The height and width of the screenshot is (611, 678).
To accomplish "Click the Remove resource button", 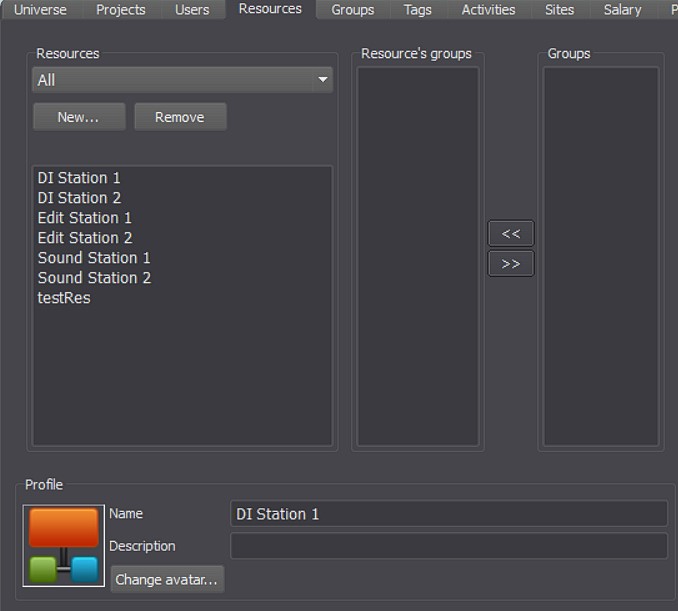I will [x=180, y=117].
